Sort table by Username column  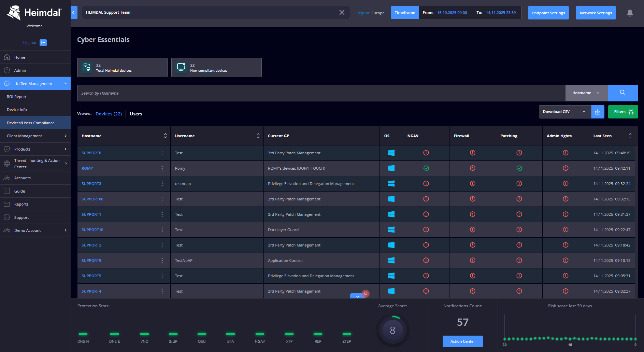pos(258,136)
